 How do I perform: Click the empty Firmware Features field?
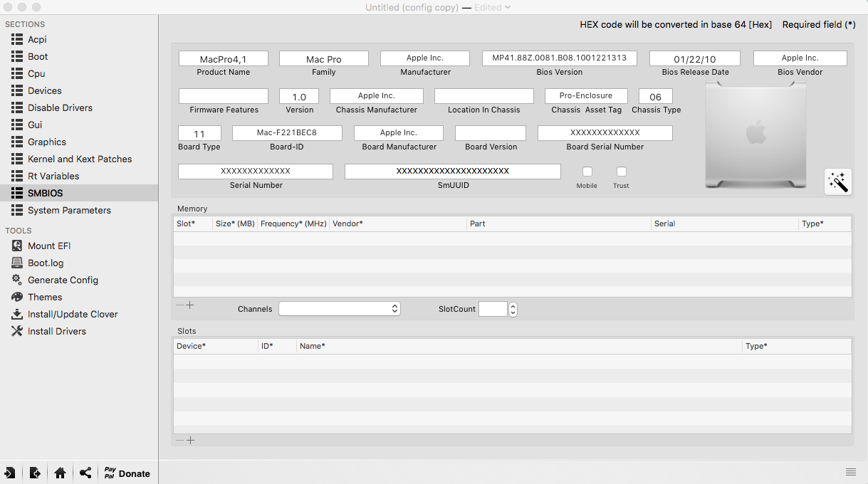point(224,96)
